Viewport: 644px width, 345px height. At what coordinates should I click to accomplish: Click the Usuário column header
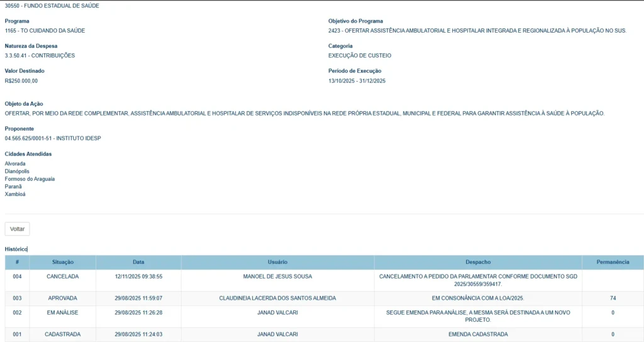point(277,262)
